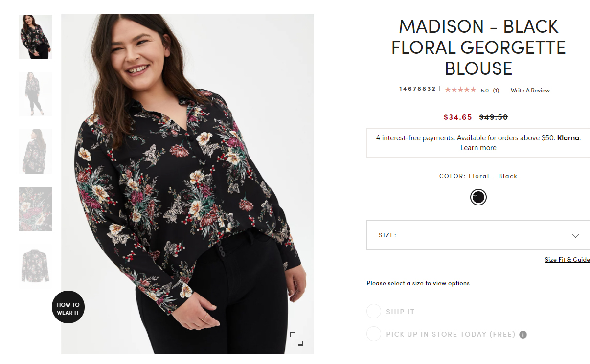Open the How To Wear It badge
The image size is (590, 364).
(68, 308)
